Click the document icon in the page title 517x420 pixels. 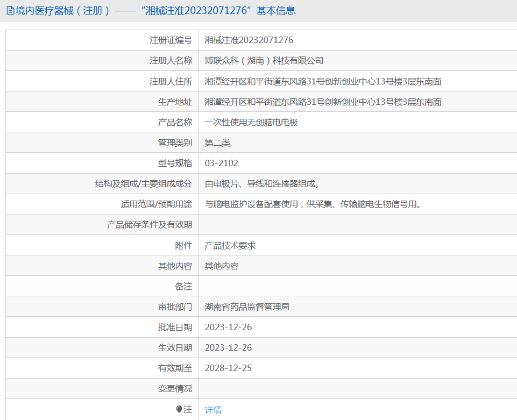pyautogui.click(x=10, y=11)
